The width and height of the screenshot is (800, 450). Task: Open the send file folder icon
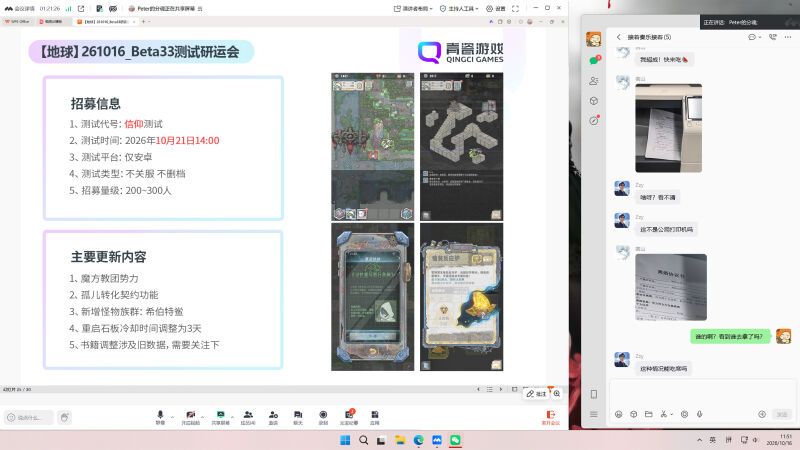[648, 414]
